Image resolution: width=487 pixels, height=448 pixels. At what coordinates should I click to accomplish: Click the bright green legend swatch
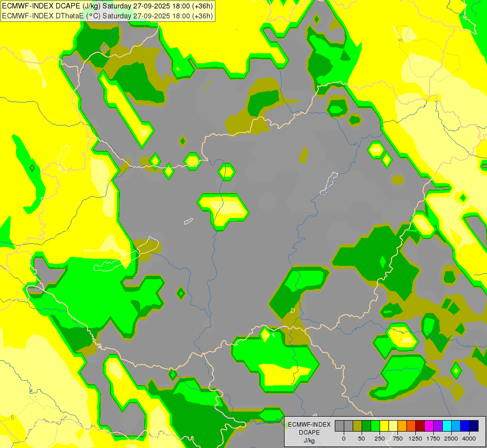[x=375, y=426]
